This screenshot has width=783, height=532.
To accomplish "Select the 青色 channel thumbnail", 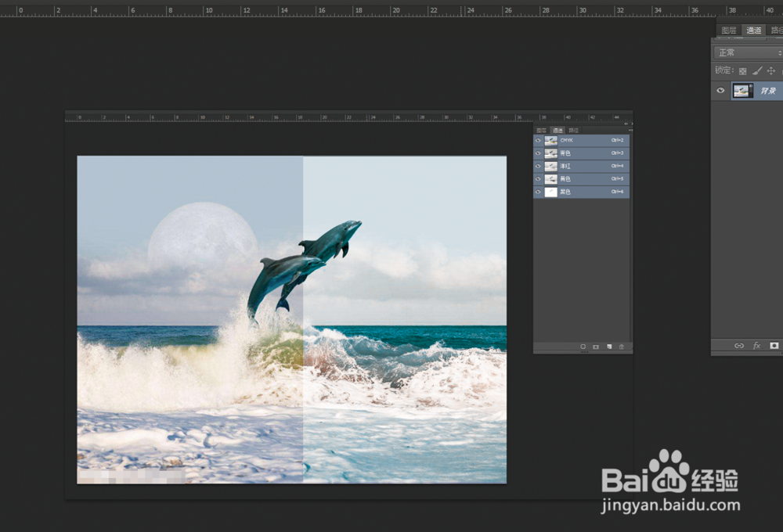I will coord(550,153).
